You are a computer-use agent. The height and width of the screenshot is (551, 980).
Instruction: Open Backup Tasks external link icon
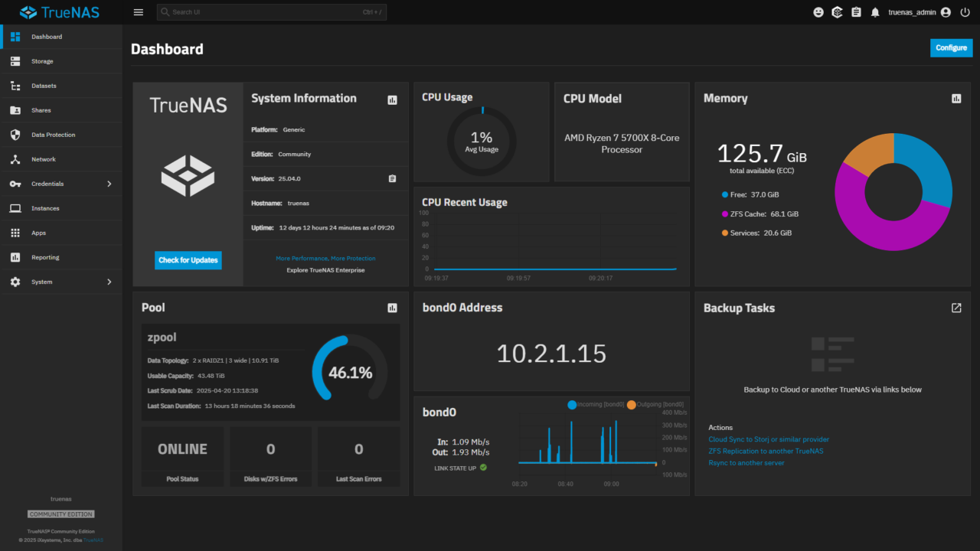(956, 308)
